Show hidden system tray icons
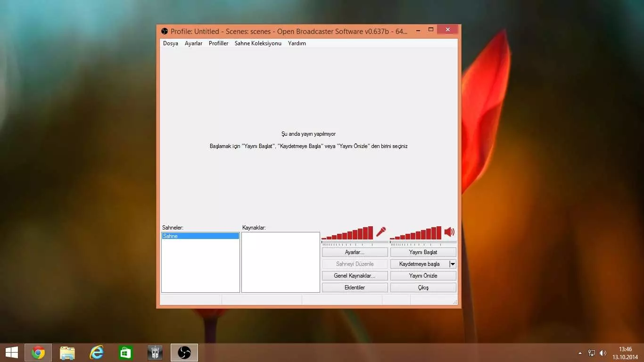The image size is (644, 362). tap(580, 353)
